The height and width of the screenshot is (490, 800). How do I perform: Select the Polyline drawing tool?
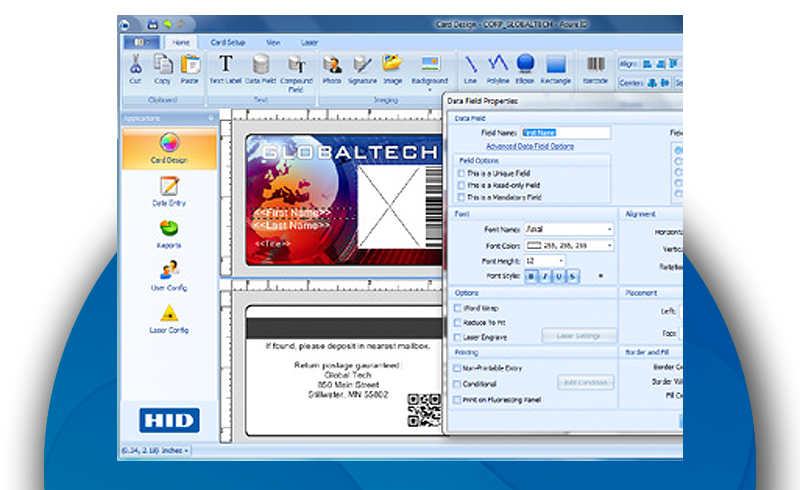tap(497, 69)
